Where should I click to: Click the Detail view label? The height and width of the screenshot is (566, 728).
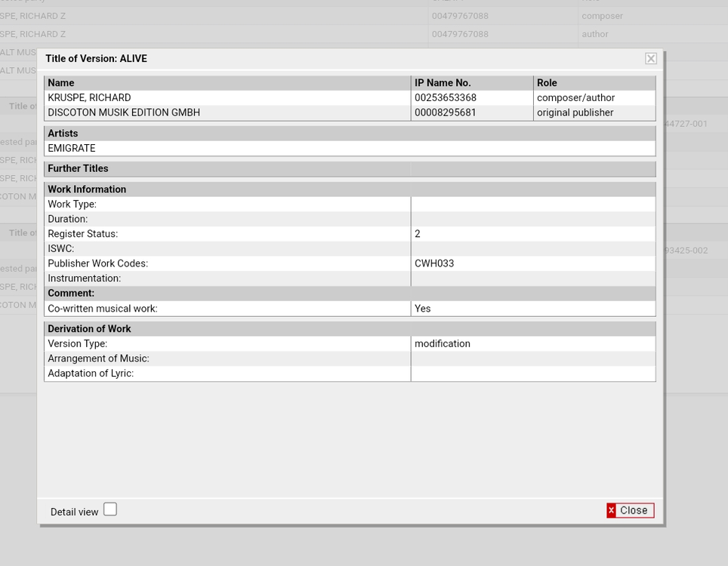coord(74,512)
